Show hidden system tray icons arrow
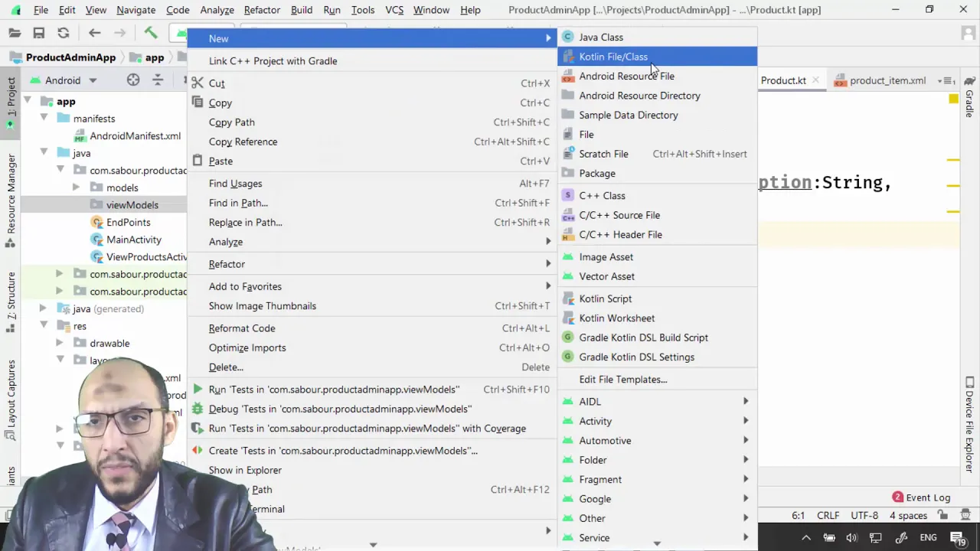This screenshot has width=980, height=551. (x=805, y=538)
